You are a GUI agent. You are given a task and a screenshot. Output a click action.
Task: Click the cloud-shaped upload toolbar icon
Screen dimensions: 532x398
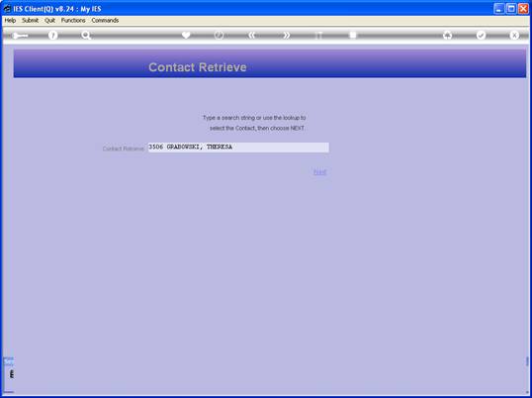(448, 35)
